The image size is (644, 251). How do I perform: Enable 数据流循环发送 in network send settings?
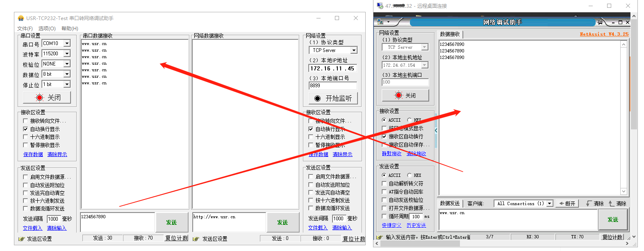click(311, 208)
